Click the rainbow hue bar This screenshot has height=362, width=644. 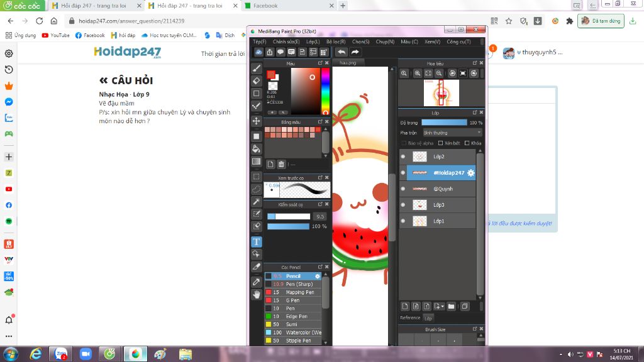pyautogui.click(x=325, y=91)
